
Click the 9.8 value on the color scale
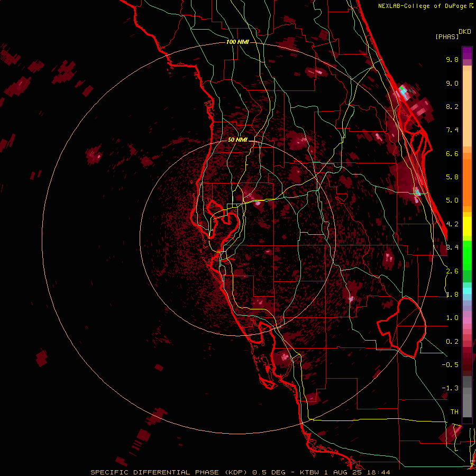point(452,59)
